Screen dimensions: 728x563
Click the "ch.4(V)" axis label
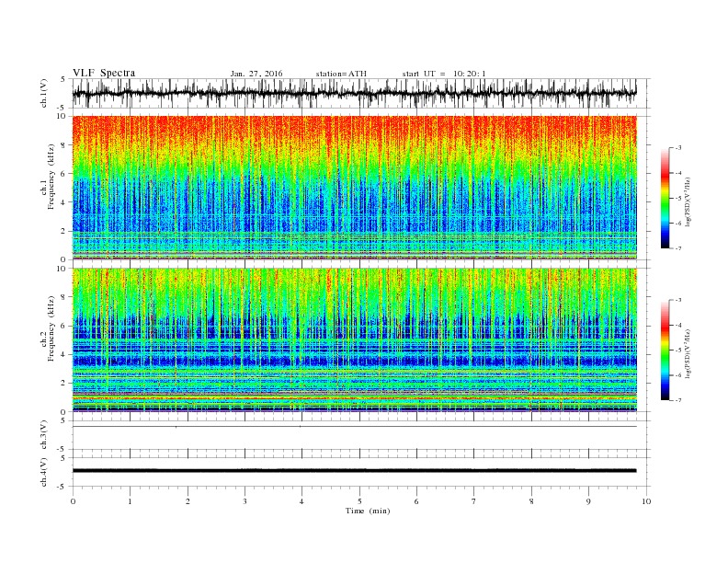click(x=44, y=473)
